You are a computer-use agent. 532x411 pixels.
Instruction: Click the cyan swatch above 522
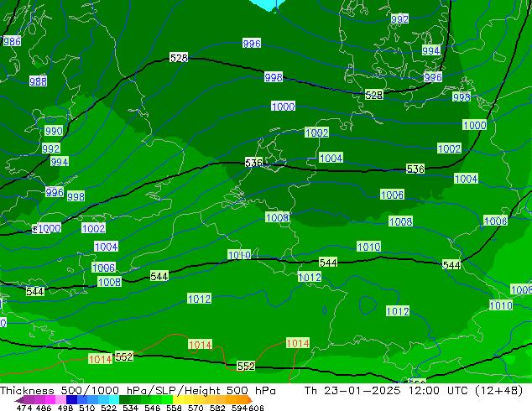tap(114, 400)
